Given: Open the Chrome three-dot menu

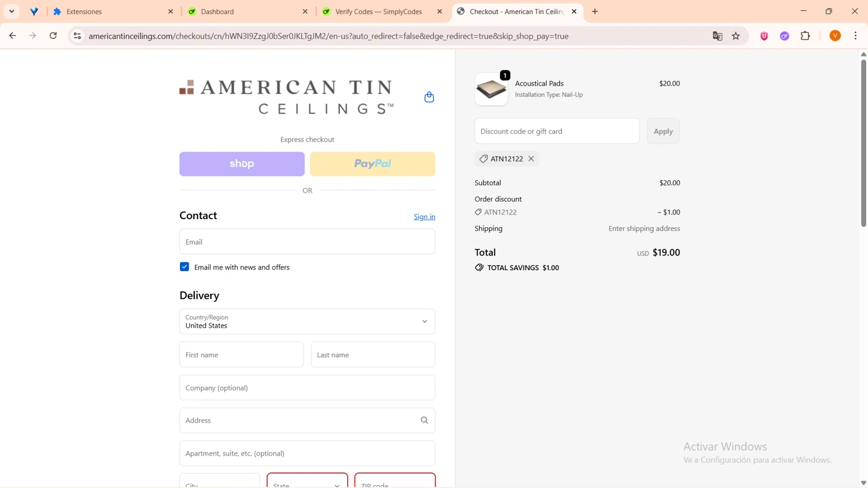Looking at the screenshot, I should (x=855, y=36).
